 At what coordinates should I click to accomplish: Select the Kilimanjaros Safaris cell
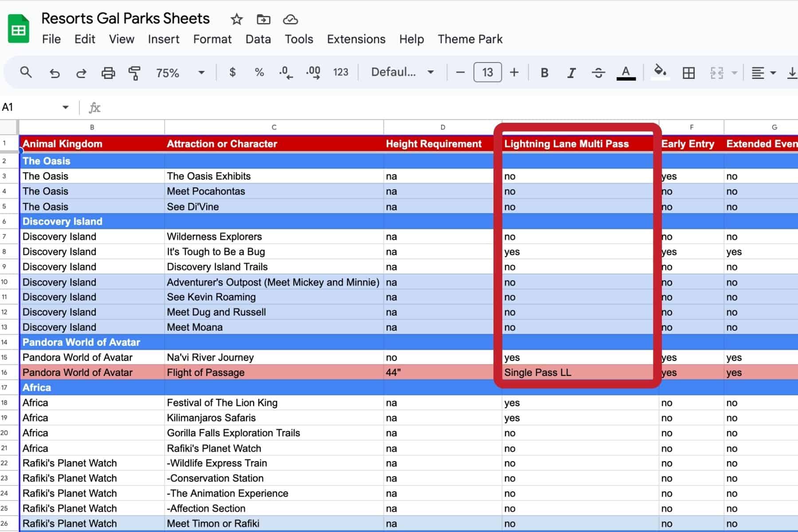274,418
